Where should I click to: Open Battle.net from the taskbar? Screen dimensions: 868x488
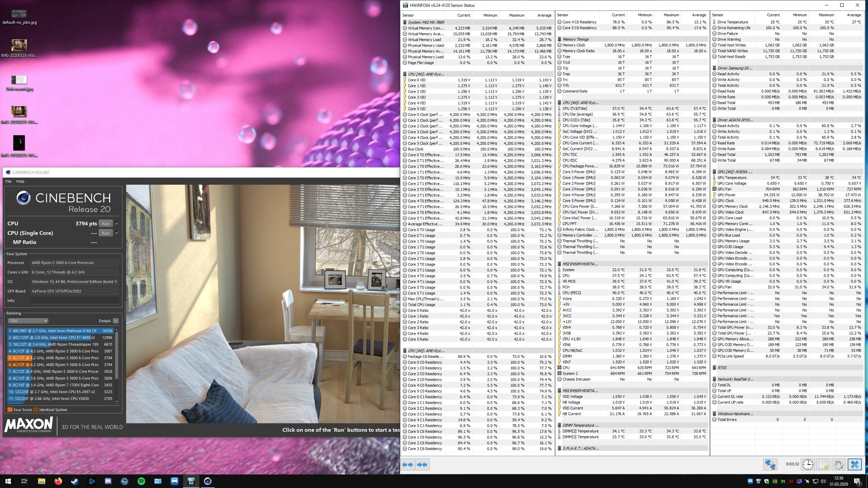[92, 481]
